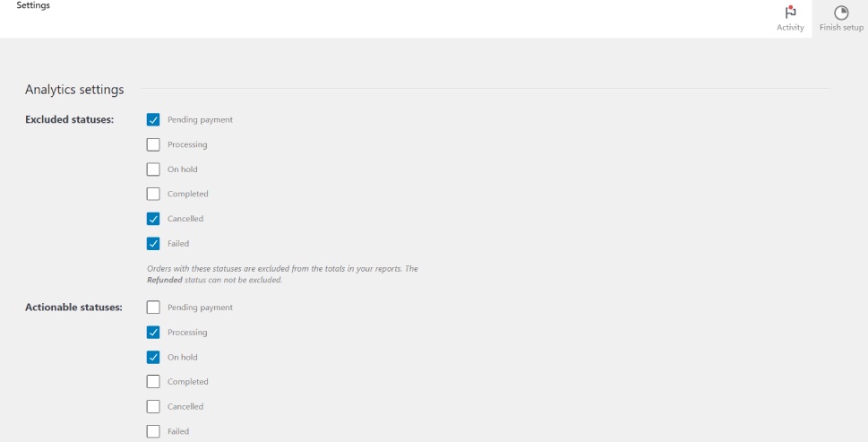Uncheck Processing under Actionable statuses

153,333
